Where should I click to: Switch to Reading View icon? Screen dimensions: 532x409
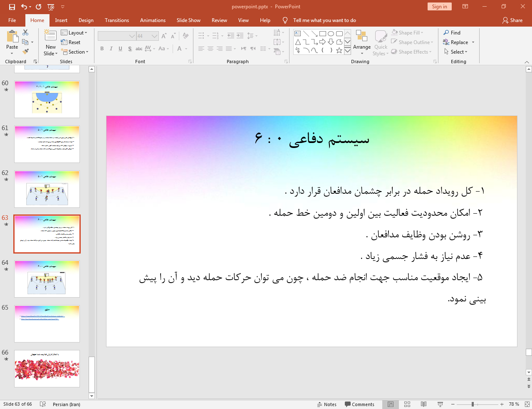(x=423, y=404)
